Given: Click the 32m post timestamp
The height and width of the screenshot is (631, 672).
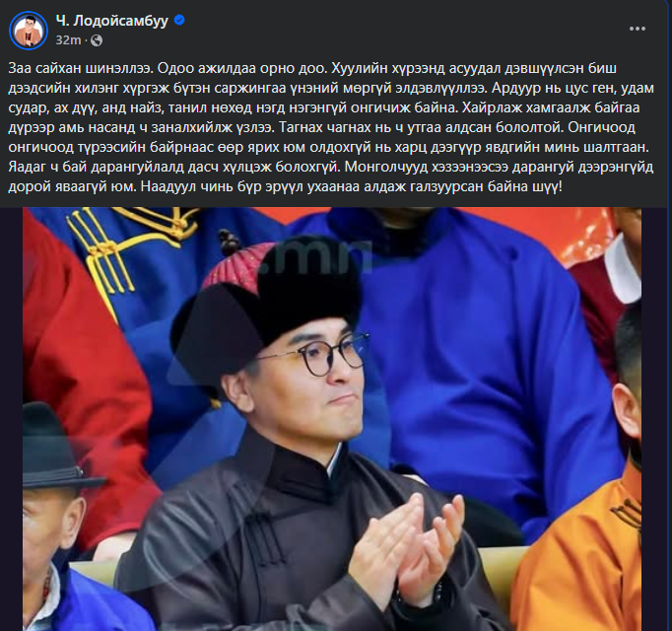Looking at the screenshot, I should click(x=68, y=40).
